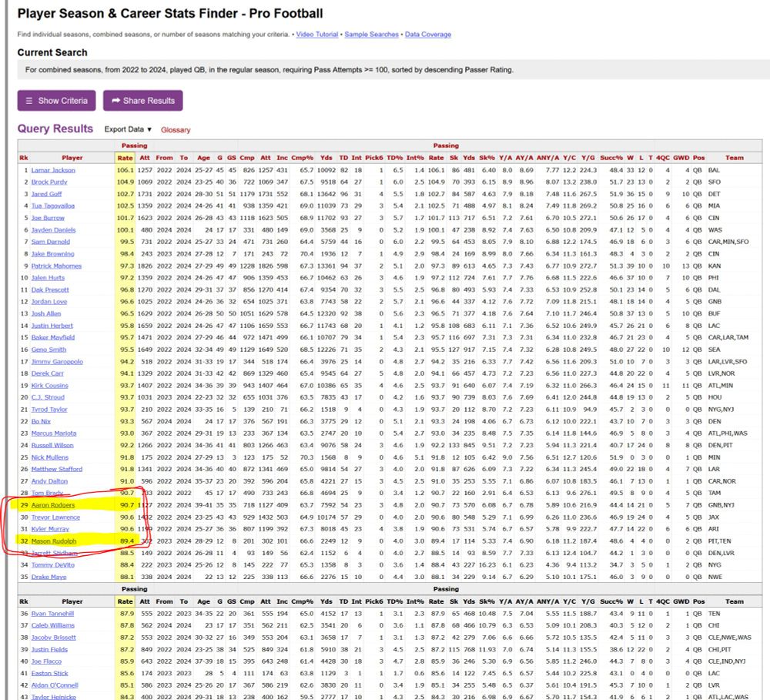This screenshot has width=770, height=700.
Task: Select Lamar Jackson's 106.1 rate cell
Action: pos(126,170)
